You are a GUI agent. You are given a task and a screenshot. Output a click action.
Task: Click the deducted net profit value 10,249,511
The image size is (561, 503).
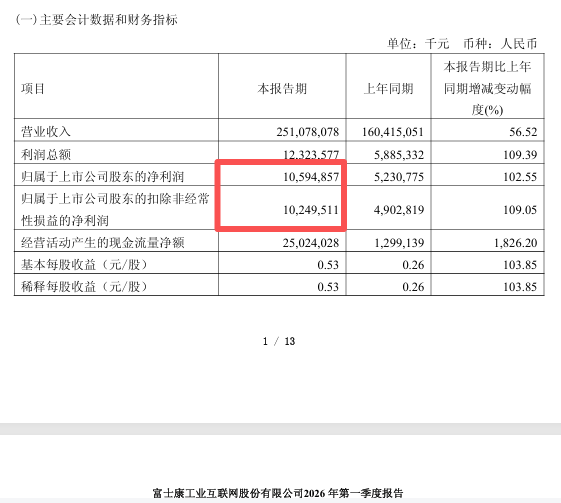311,210
